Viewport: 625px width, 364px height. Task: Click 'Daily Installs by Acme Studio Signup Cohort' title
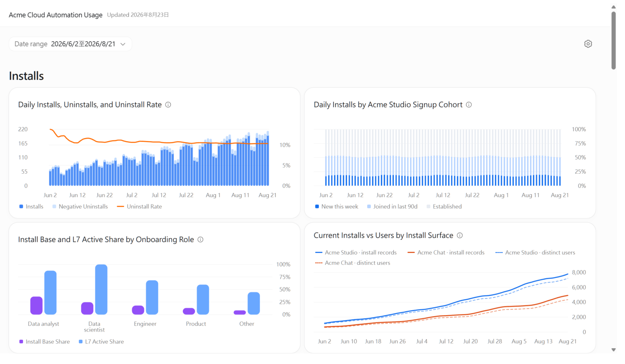[x=388, y=105]
